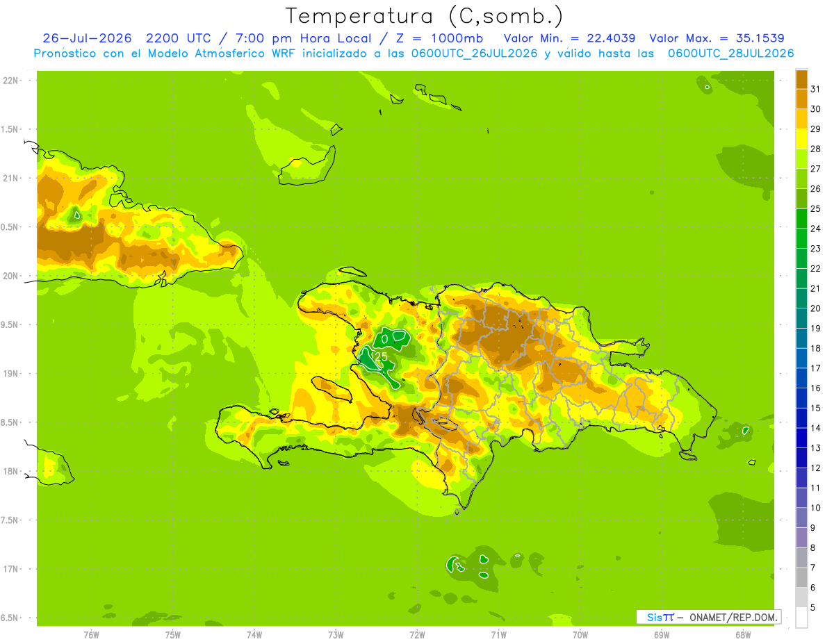The image size is (834, 644).
Task: Click the '19N' latitude axis label
Action: tap(10, 373)
